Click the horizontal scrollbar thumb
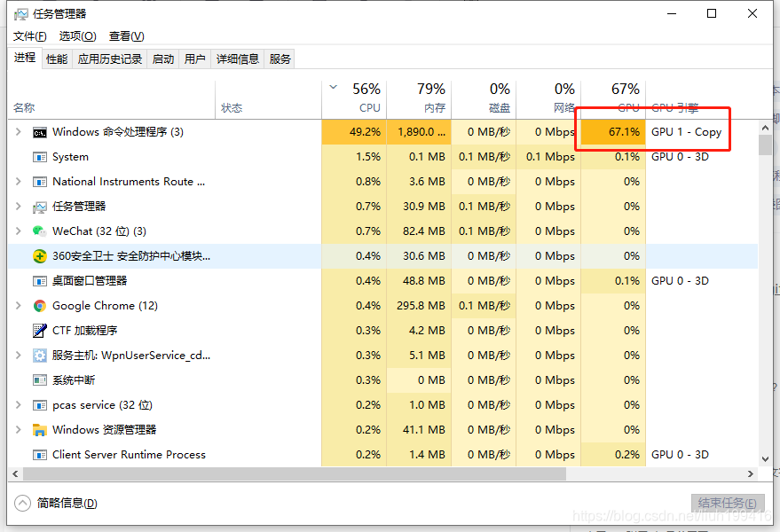780x532 pixels. point(295,473)
